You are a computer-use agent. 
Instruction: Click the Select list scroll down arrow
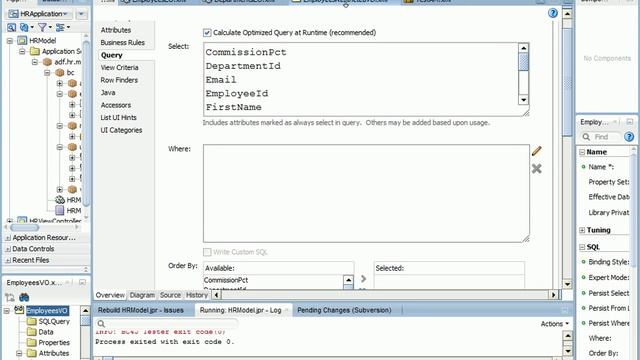523,100
